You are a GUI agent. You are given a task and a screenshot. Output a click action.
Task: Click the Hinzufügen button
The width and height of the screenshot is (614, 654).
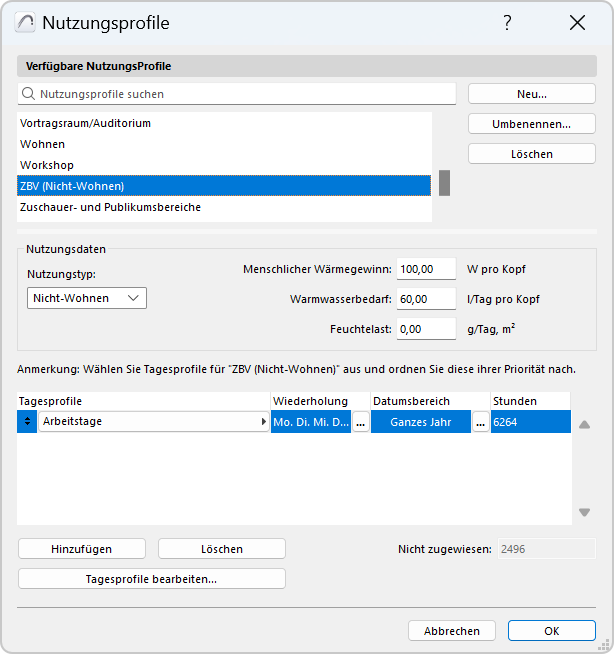(x=82, y=548)
